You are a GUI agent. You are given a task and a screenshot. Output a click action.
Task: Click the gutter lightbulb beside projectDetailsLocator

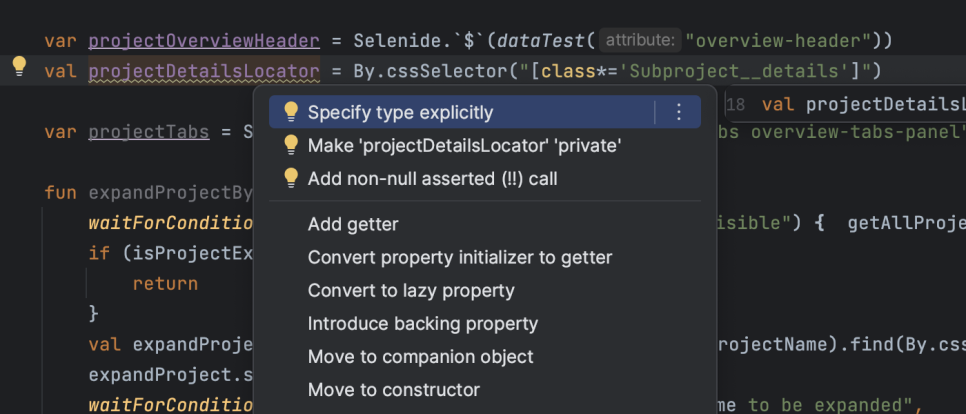[20, 65]
